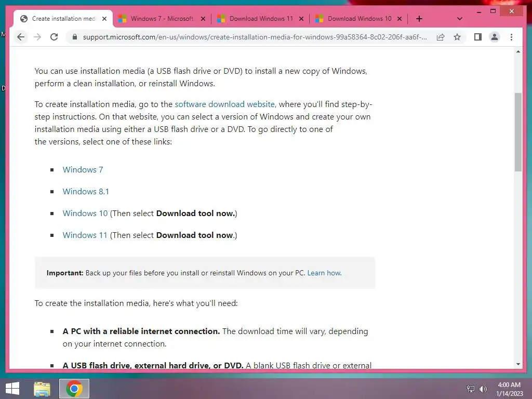This screenshot has width=532, height=399.
Task: Open the Chrome profile avatar menu
Action: tap(495, 37)
